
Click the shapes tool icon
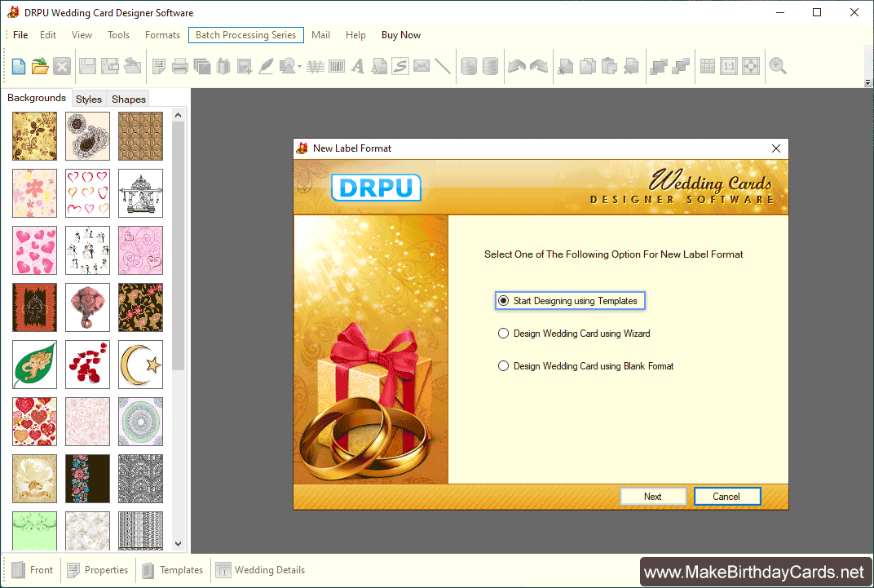(x=287, y=66)
